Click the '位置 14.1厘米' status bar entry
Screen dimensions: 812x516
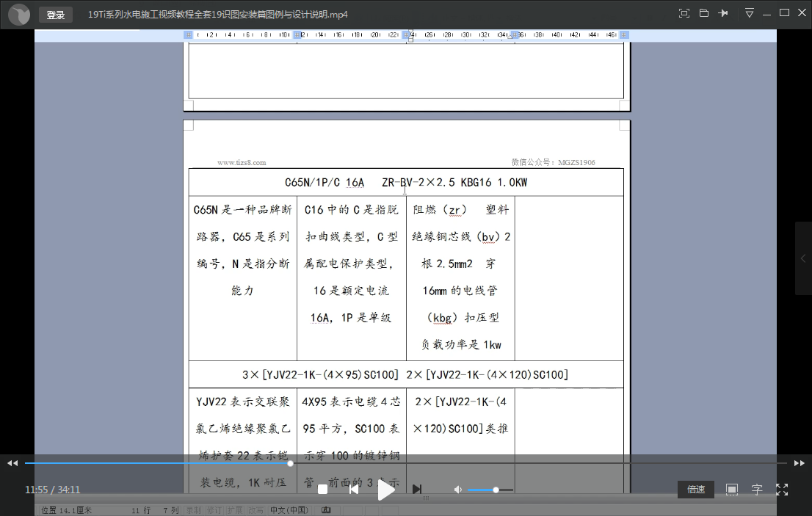point(66,510)
